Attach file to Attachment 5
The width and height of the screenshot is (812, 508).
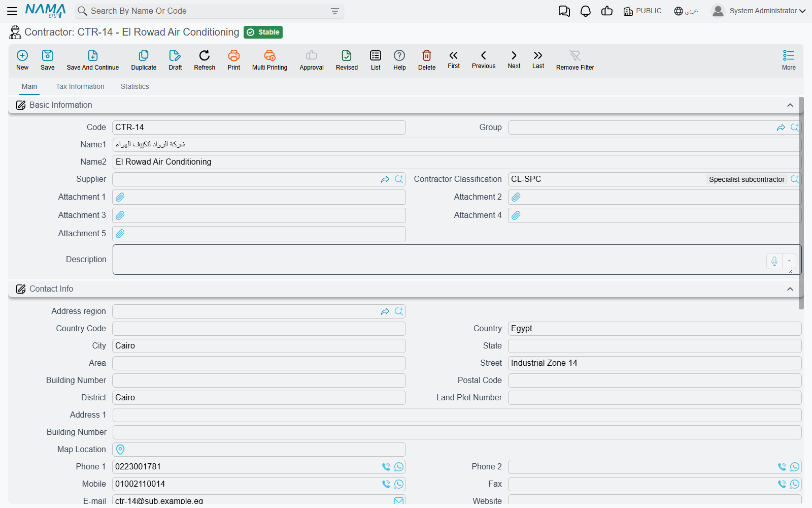[120, 234]
